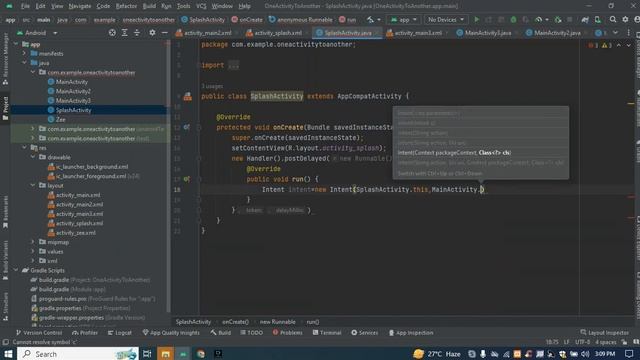Open the Version Control tool window
This screenshot has width=640, height=360.
(39, 333)
